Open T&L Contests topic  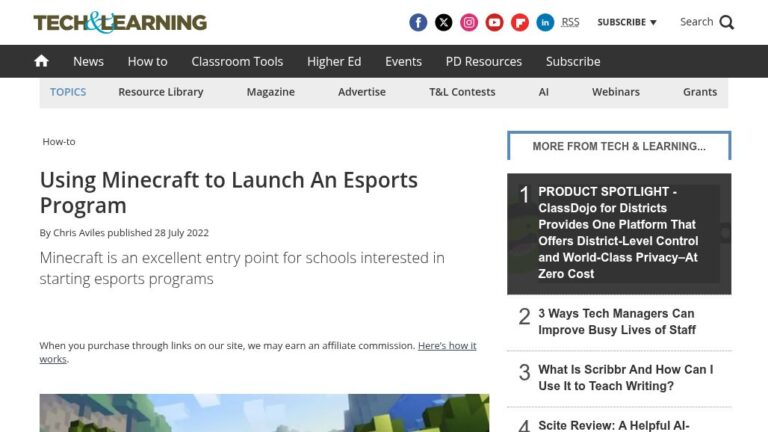(x=462, y=92)
